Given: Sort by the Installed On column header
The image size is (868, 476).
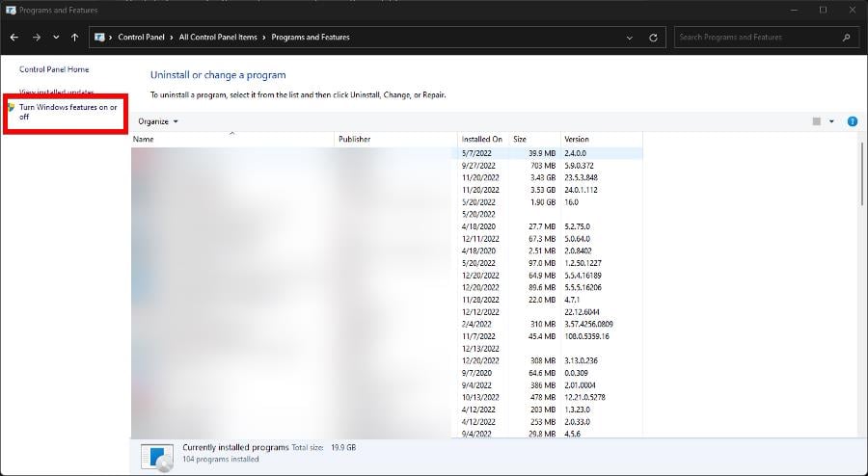Looking at the screenshot, I should [483, 139].
